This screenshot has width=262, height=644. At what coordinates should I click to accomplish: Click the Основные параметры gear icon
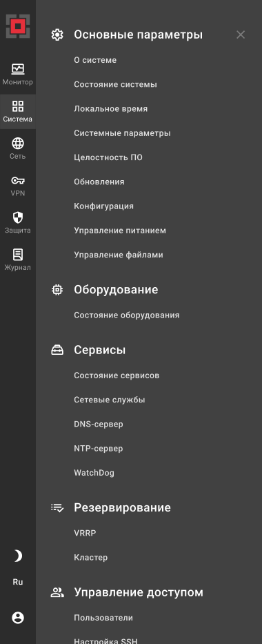(x=57, y=35)
